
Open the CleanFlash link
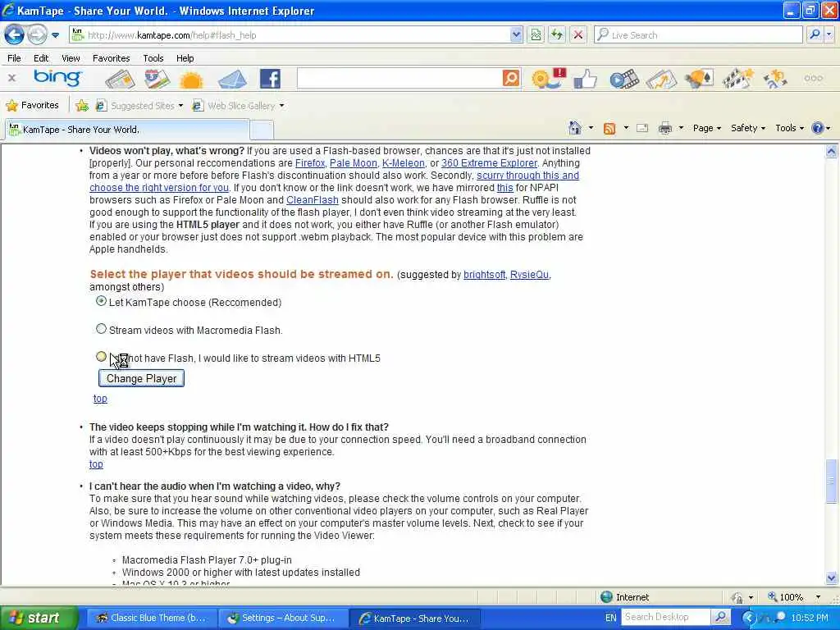[x=313, y=200]
